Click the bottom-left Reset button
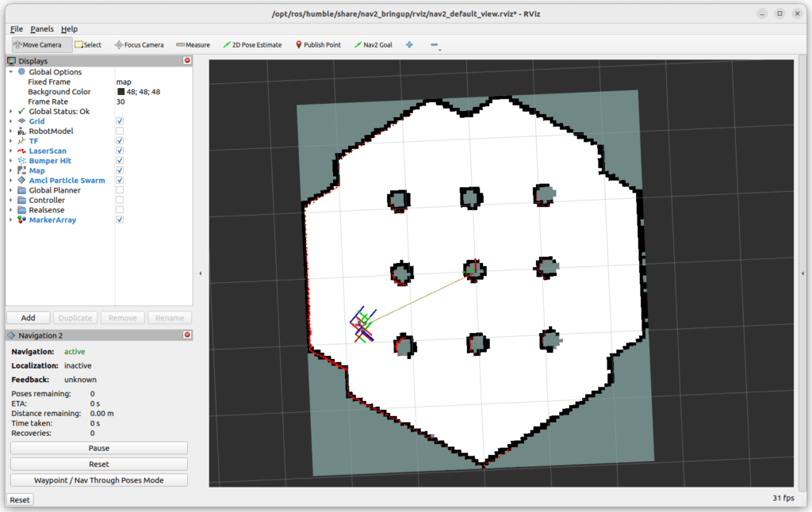Image resolution: width=812 pixels, height=512 pixels. point(20,499)
